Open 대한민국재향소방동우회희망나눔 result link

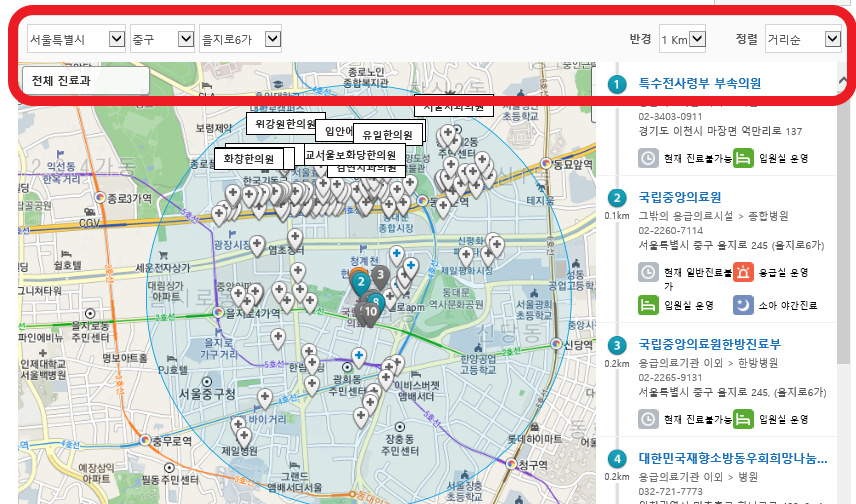pos(733,458)
